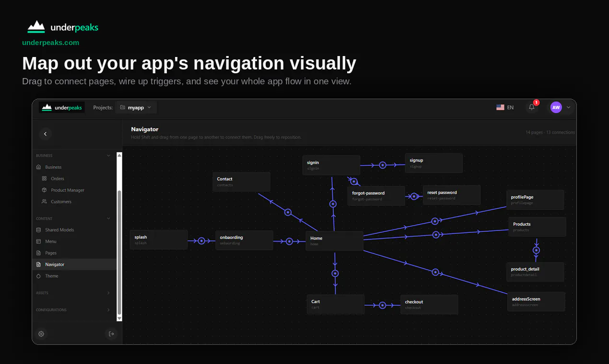Image resolution: width=609 pixels, height=364 pixels.
Task: Click connection node between splash and onbaording
Action: pyautogui.click(x=201, y=241)
